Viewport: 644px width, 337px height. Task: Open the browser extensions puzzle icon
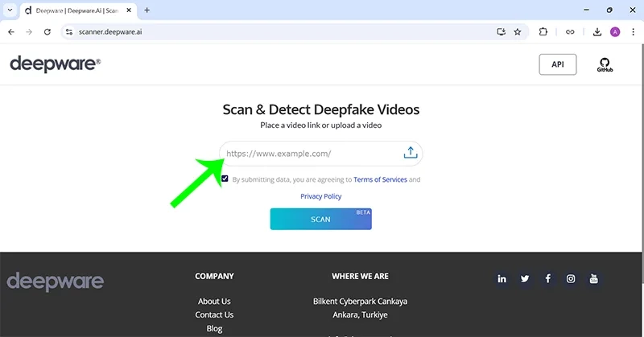click(543, 32)
